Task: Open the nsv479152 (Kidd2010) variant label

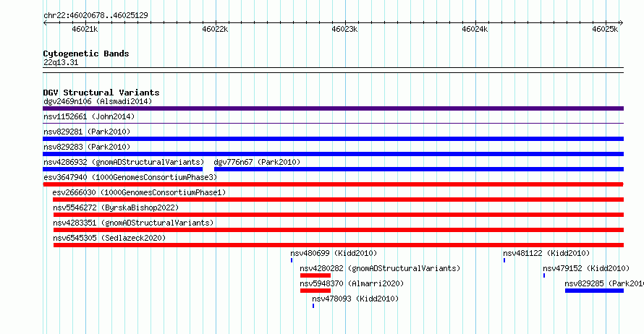Action: tap(586, 268)
